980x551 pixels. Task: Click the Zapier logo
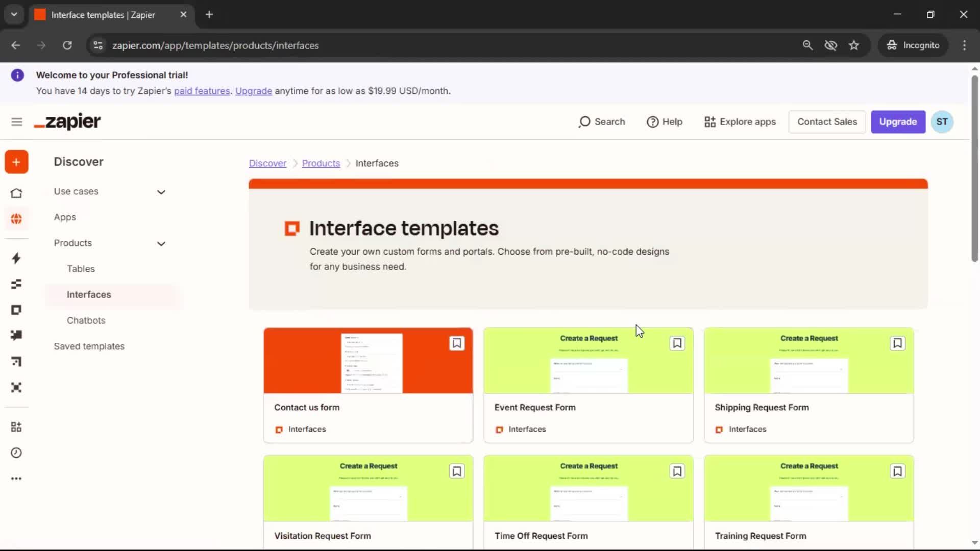click(67, 122)
